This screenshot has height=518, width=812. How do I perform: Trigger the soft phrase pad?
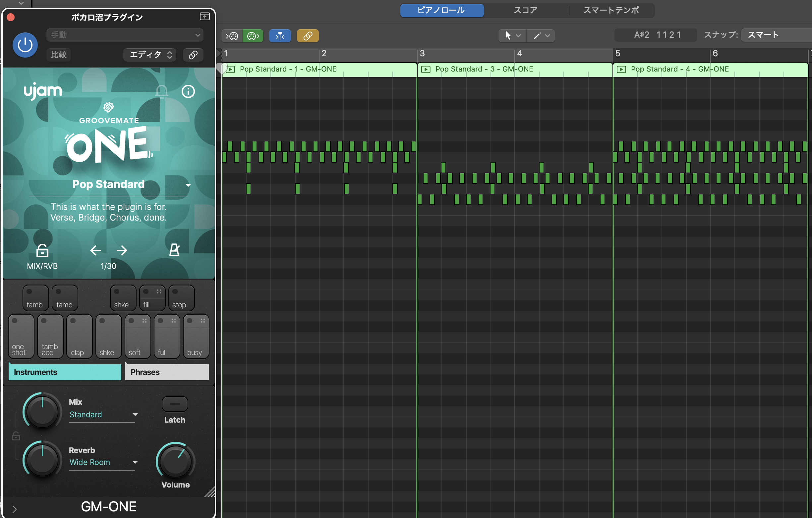pyautogui.click(x=138, y=337)
